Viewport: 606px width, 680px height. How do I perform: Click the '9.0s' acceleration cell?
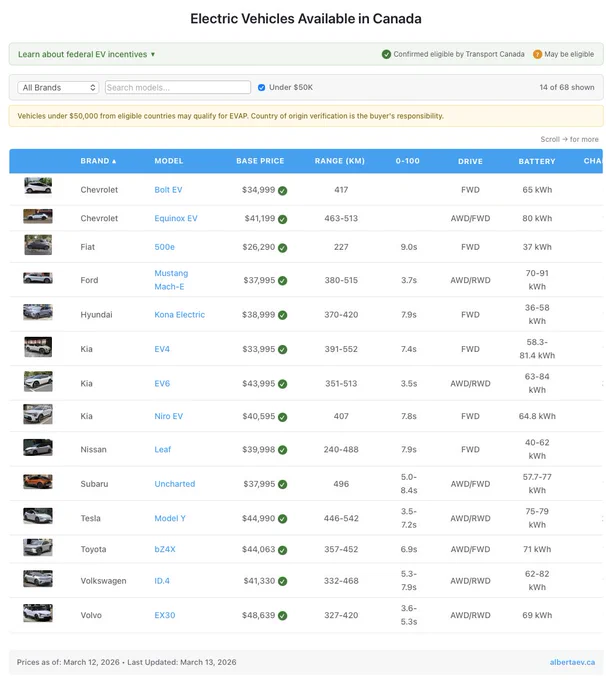(409, 247)
